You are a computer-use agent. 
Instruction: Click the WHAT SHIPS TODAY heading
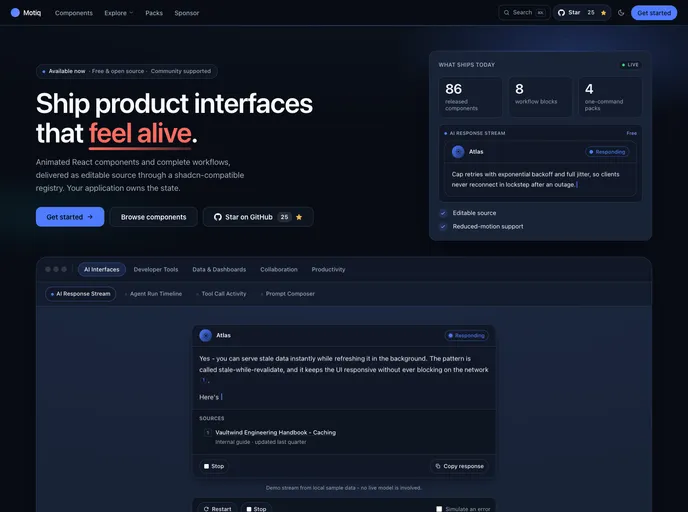tap(466, 64)
